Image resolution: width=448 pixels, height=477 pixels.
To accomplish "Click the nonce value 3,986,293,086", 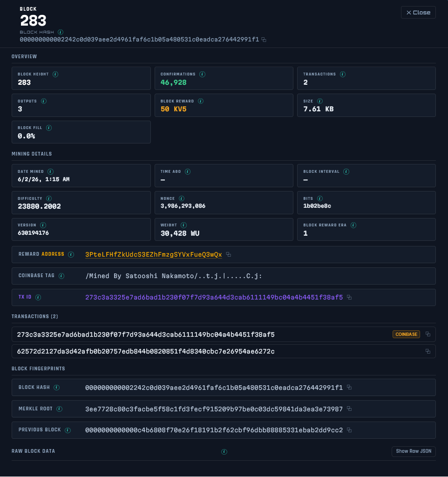I will click(x=183, y=206).
